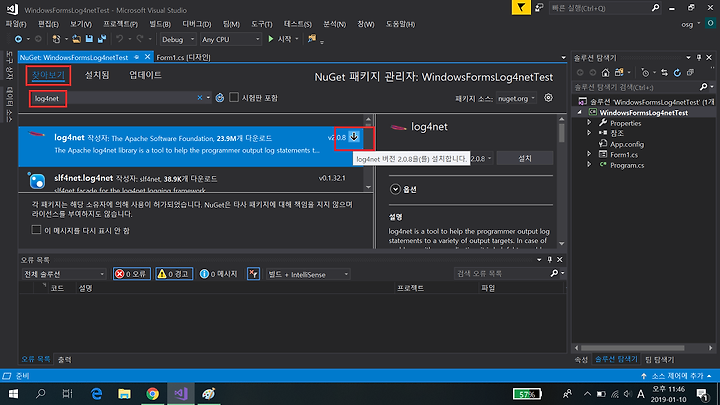Screen dimensions: 720x405
Task: Check the 이 메시지를 다시 표시 안 함 checkbox
Action: click(36, 230)
